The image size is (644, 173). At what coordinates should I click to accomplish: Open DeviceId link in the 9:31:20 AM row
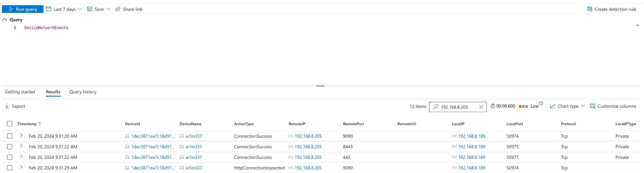click(x=153, y=136)
